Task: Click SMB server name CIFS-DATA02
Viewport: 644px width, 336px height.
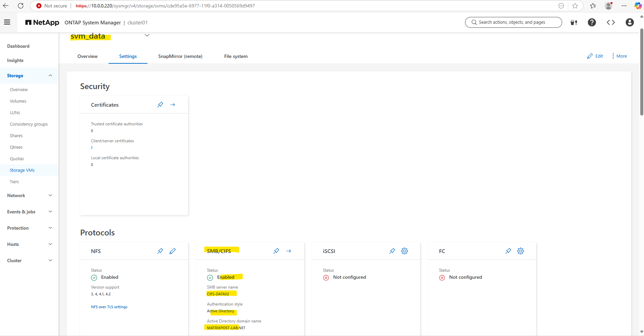Action: (218, 294)
